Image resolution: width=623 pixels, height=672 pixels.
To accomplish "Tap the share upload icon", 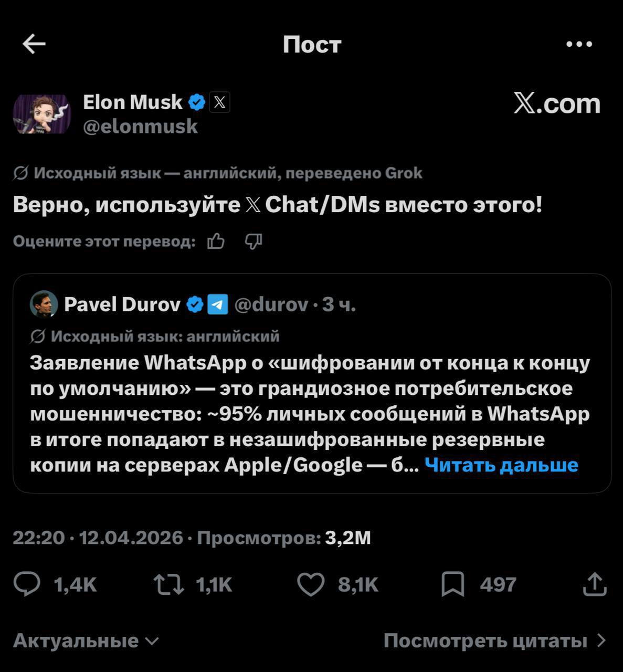I will point(595,584).
